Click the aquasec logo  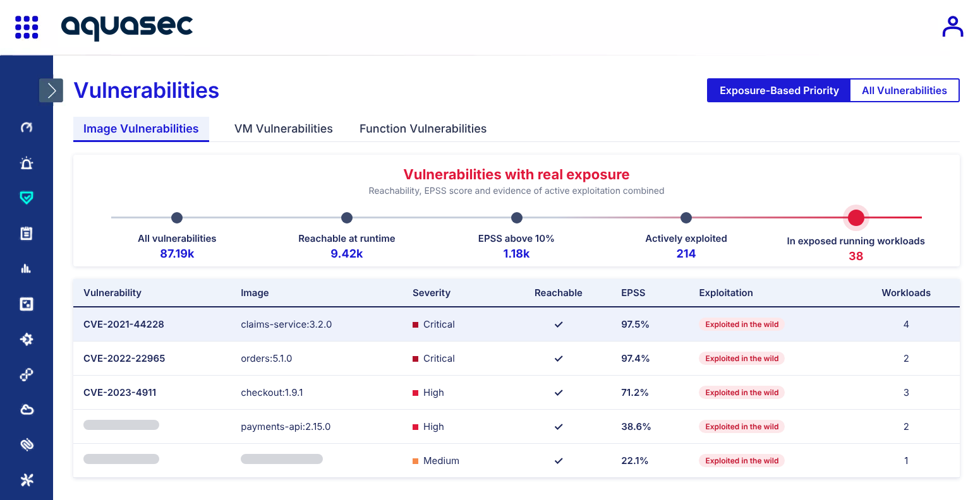point(127,27)
